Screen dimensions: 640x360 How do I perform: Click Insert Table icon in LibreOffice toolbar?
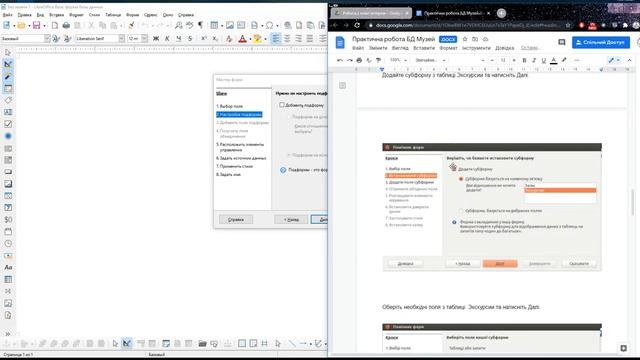coord(214,26)
